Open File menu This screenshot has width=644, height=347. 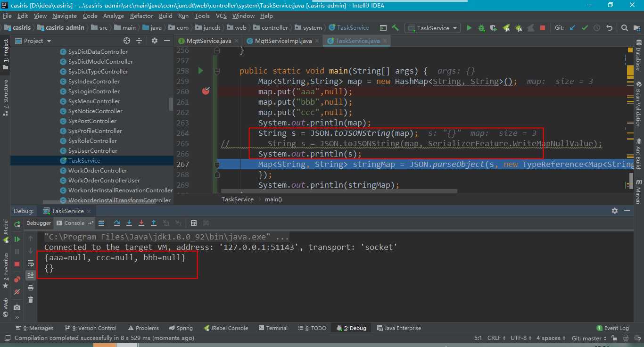coord(7,16)
